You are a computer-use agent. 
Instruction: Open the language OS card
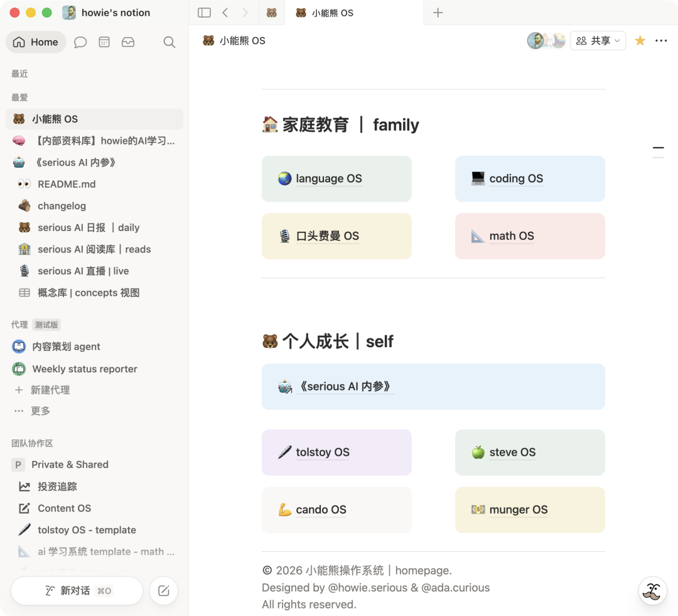tap(336, 179)
